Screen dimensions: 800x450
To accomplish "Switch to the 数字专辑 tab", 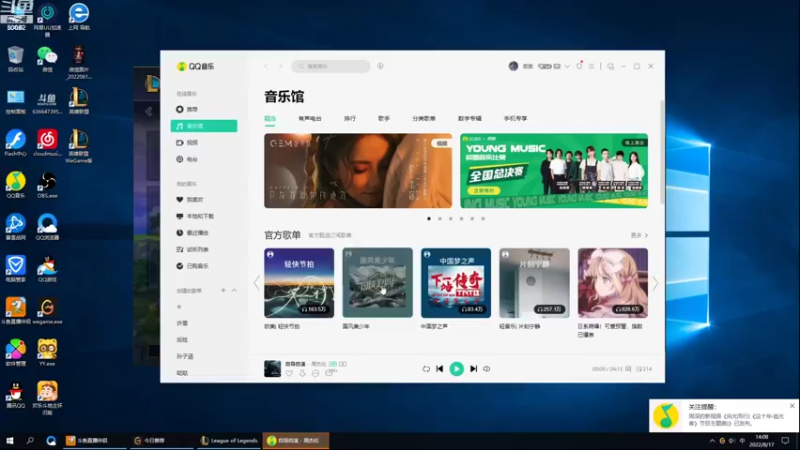I will pos(469,118).
